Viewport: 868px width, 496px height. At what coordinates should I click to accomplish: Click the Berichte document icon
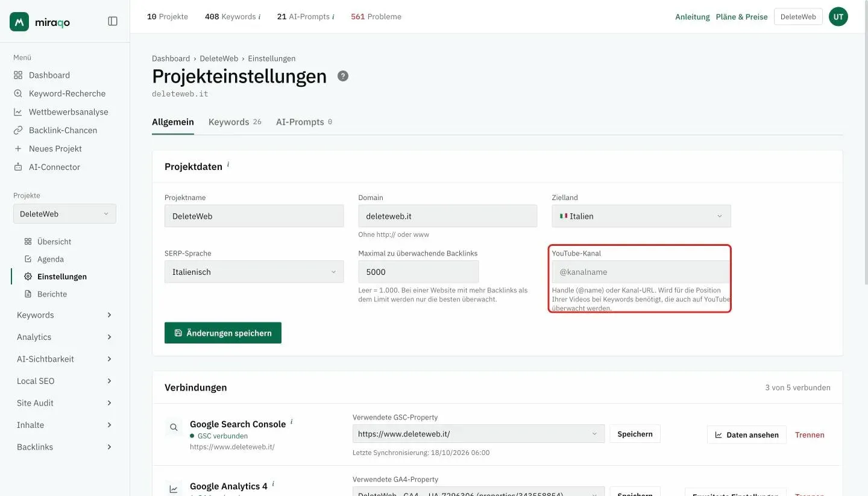pos(28,294)
